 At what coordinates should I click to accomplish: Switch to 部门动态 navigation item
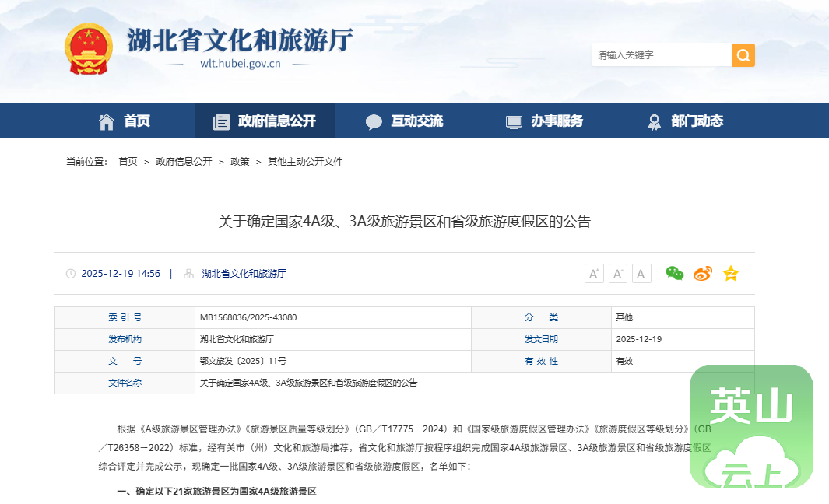[685, 121]
